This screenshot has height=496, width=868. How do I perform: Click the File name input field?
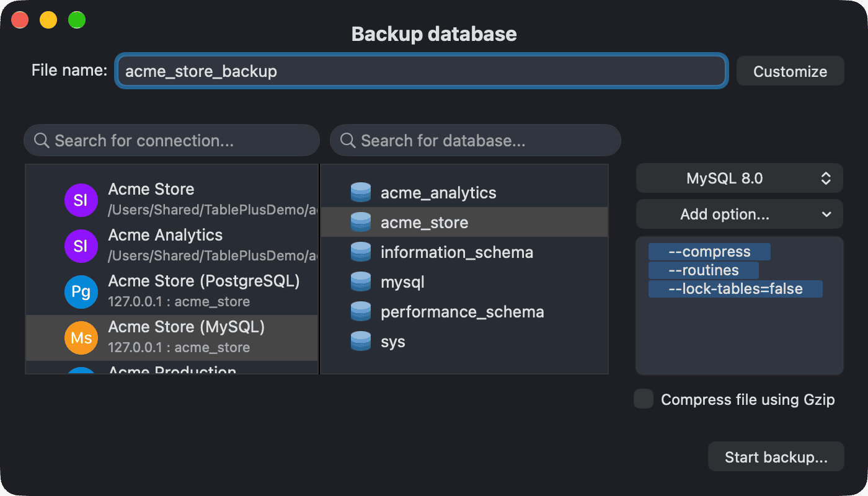coord(421,71)
